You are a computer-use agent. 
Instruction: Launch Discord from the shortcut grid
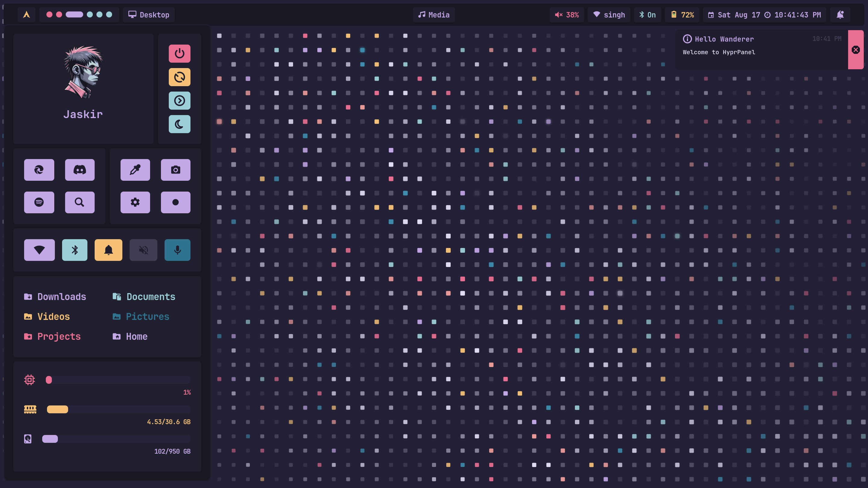pos(80,170)
